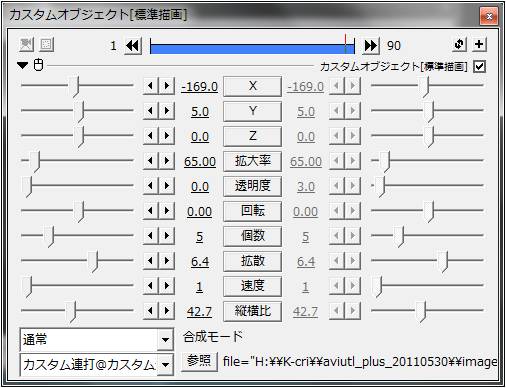Click the left X value -169.0
The image size is (506, 388).
pos(199,87)
